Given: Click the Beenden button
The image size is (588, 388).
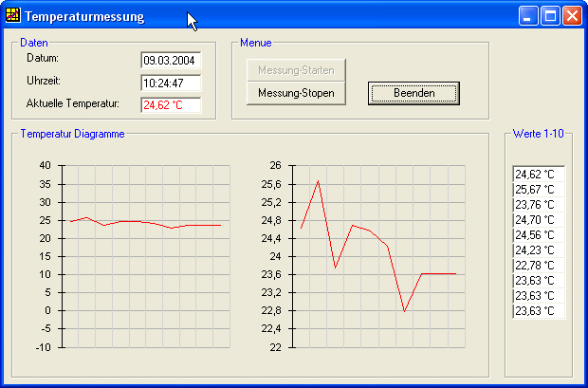Looking at the screenshot, I should [413, 93].
